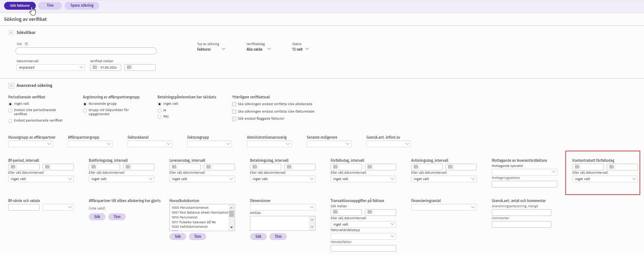The image size is (644, 255).
Task: Open Status 13 valt dropdown
Action: 300,49
